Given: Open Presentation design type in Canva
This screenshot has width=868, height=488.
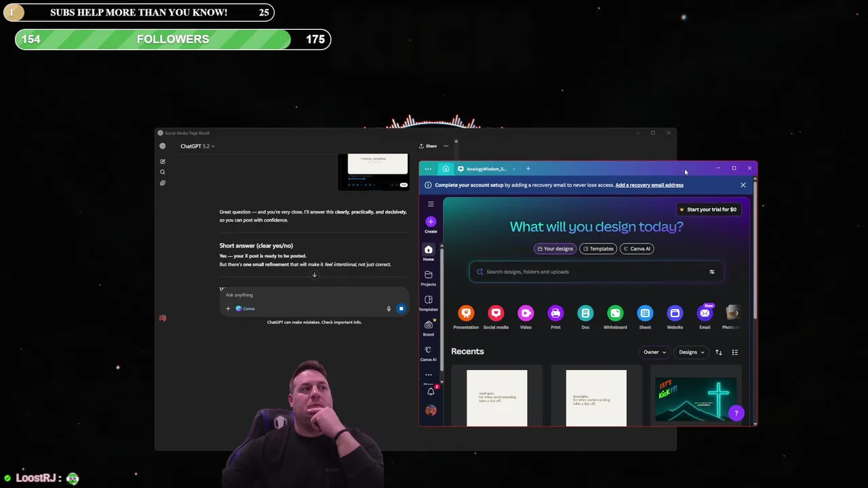Looking at the screenshot, I should [466, 313].
